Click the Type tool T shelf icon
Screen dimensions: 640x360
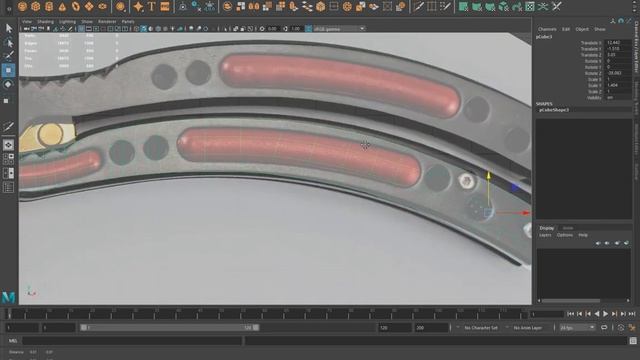click(151, 6)
